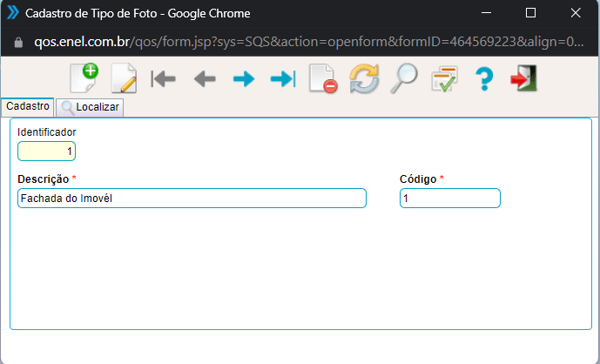Click the edit record pencil icon
Image resolution: width=600 pixels, height=364 pixels.
click(x=124, y=79)
